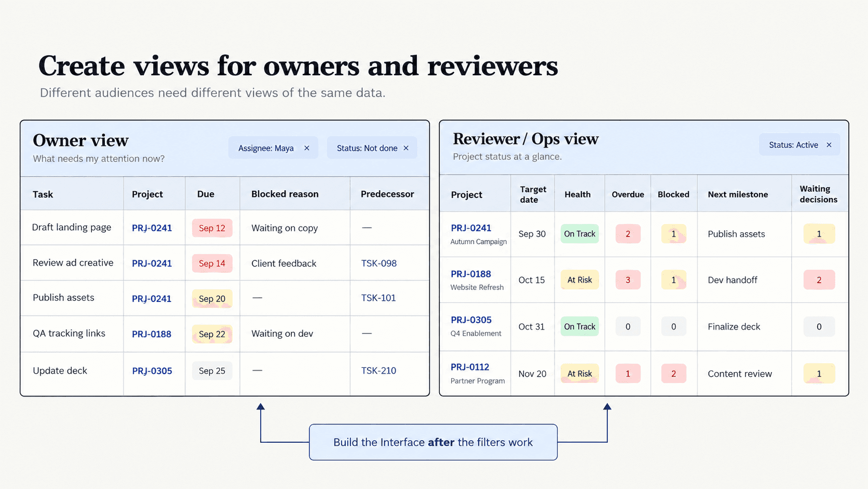The image size is (868, 489).
Task: Select the Overdue column header
Action: tap(628, 194)
